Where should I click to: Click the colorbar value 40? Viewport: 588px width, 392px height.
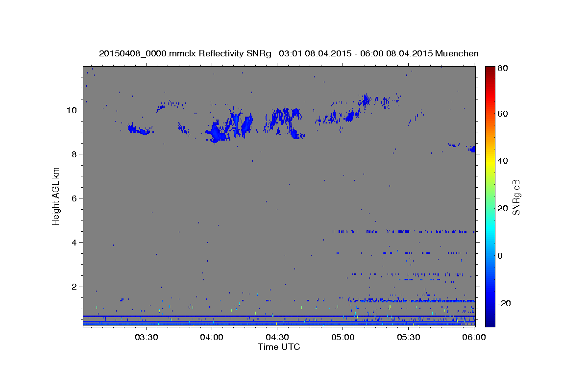click(502, 161)
